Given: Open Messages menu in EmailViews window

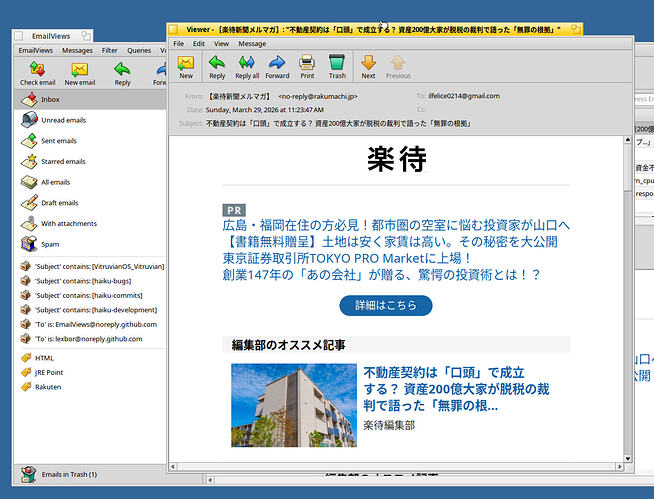Looking at the screenshot, I should pyautogui.click(x=77, y=50).
